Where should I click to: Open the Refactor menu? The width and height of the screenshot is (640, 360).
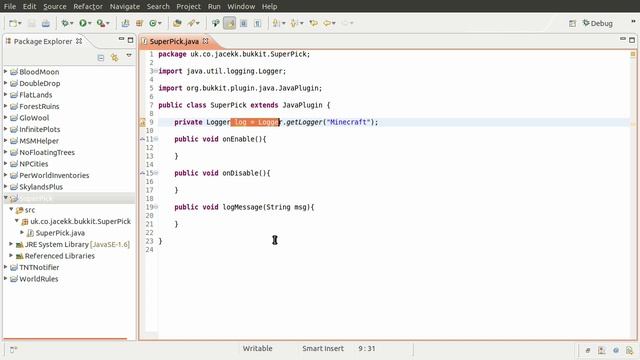coord(88,7)
